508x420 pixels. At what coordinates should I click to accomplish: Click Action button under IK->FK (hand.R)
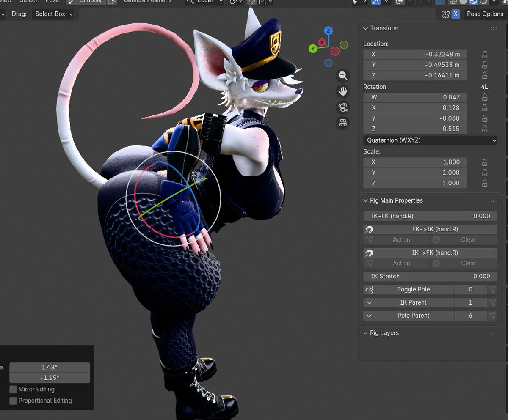pos(397,263)
